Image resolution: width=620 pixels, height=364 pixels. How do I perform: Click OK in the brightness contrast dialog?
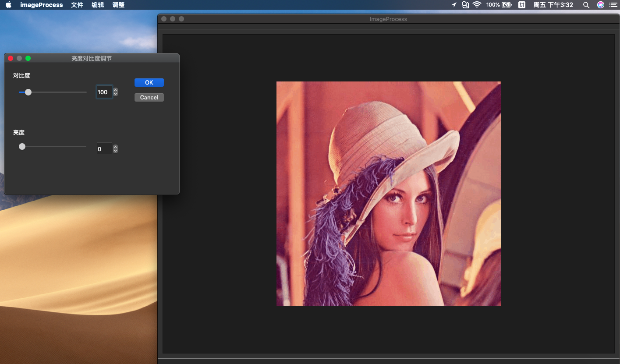click(149, 82)
